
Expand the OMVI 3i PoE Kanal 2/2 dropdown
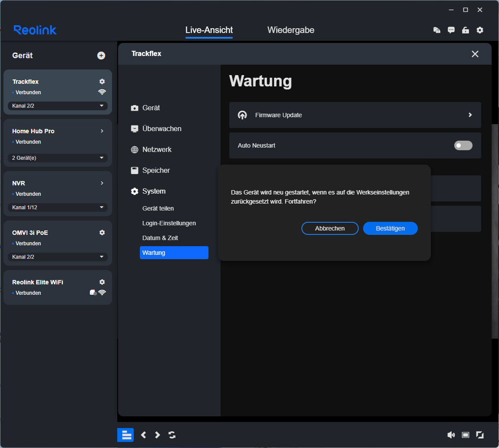58,257
